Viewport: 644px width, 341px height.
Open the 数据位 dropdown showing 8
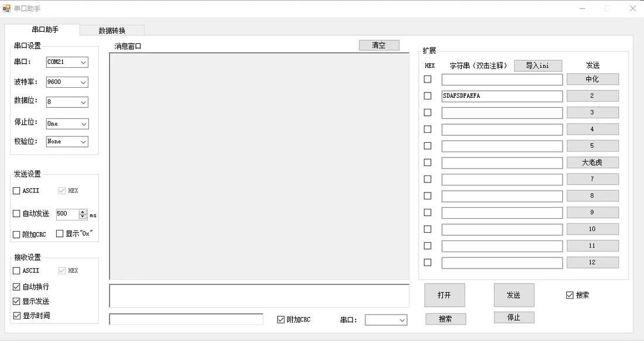(67, 102)
